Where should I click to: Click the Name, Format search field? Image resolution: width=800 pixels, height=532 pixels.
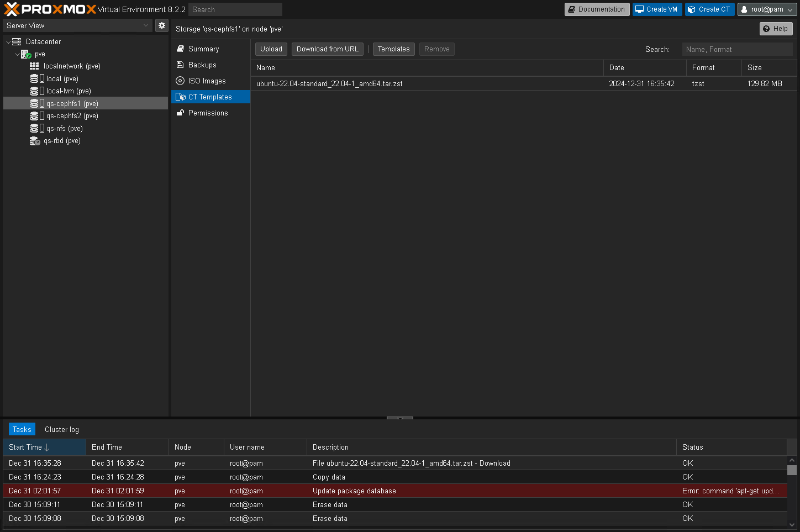(x=737, y=49)
